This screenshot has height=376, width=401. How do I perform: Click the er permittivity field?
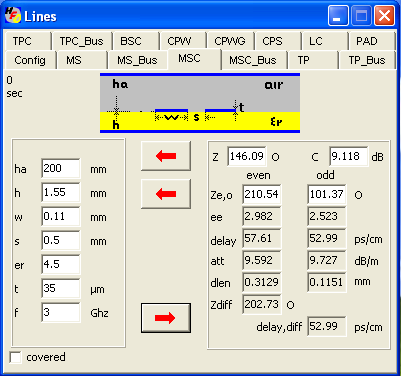tap(61, 264)
